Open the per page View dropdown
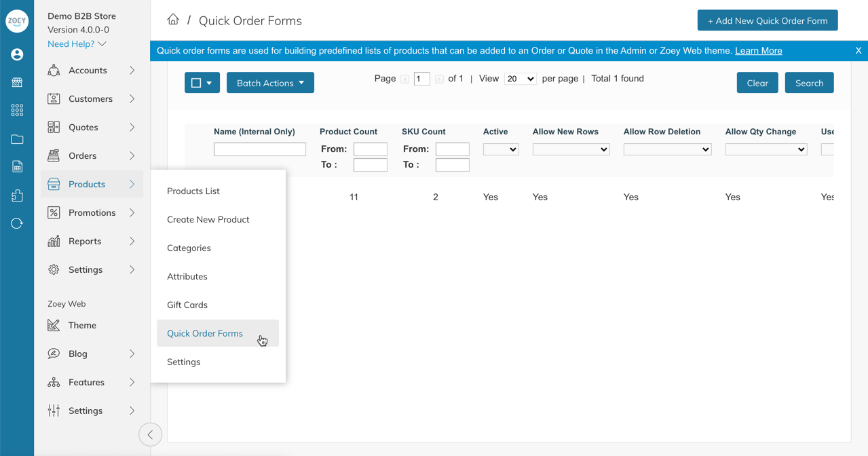This screenshot has height=456, width=868. (520, 79)
